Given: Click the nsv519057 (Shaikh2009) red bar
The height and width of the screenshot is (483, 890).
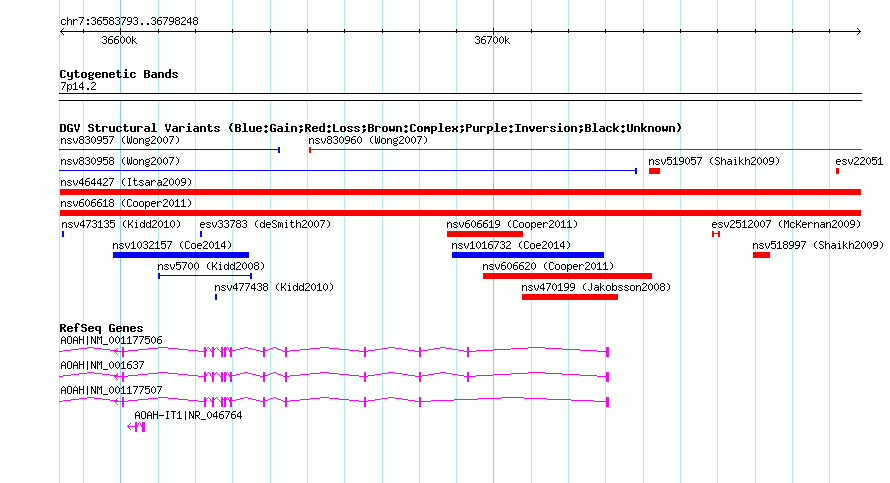Looking at the screenshot, I should 654,171.
